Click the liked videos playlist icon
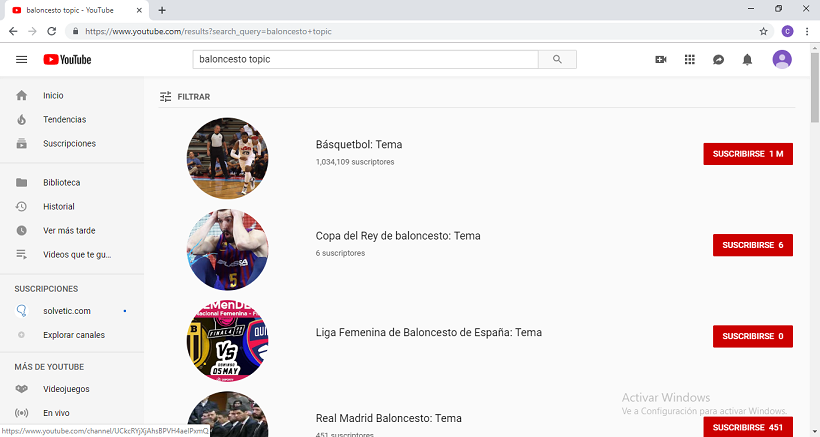The width and height of the screenshot is (820, 437). tap(21, 255)
